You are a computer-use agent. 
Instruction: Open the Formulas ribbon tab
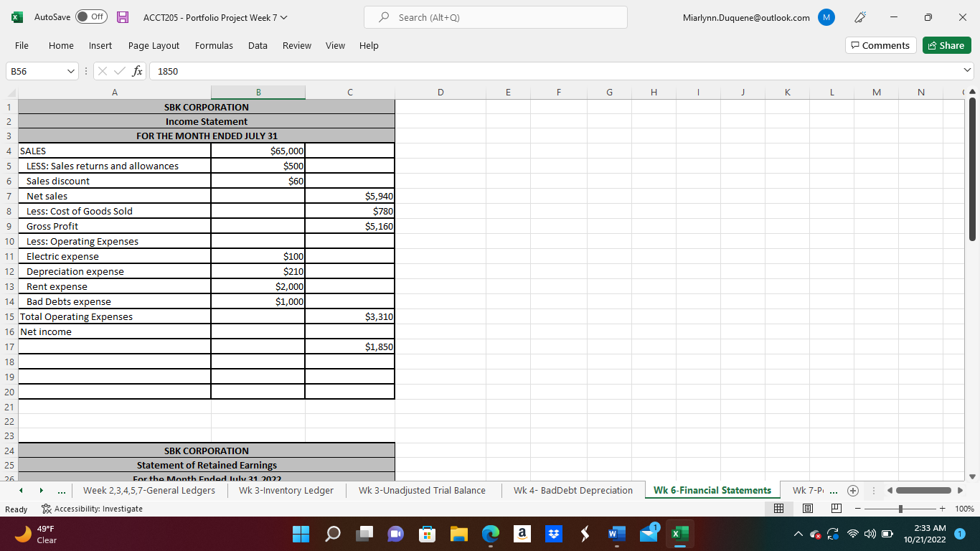[214, 45]
